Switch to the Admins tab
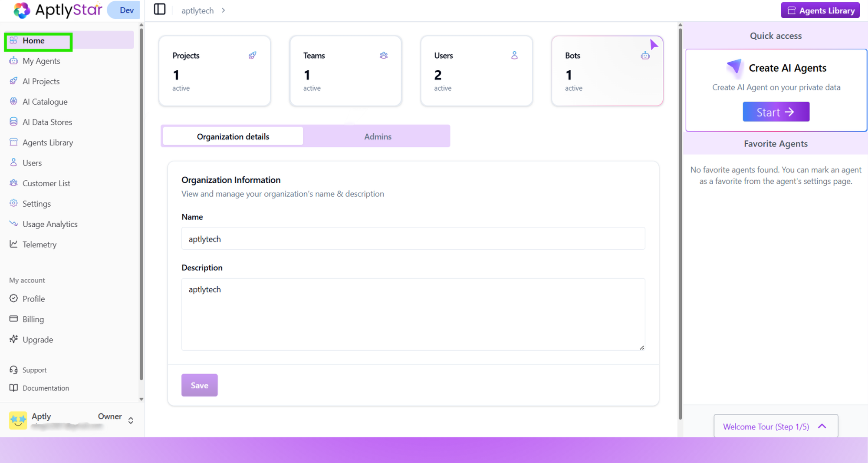 click(377, 136)
